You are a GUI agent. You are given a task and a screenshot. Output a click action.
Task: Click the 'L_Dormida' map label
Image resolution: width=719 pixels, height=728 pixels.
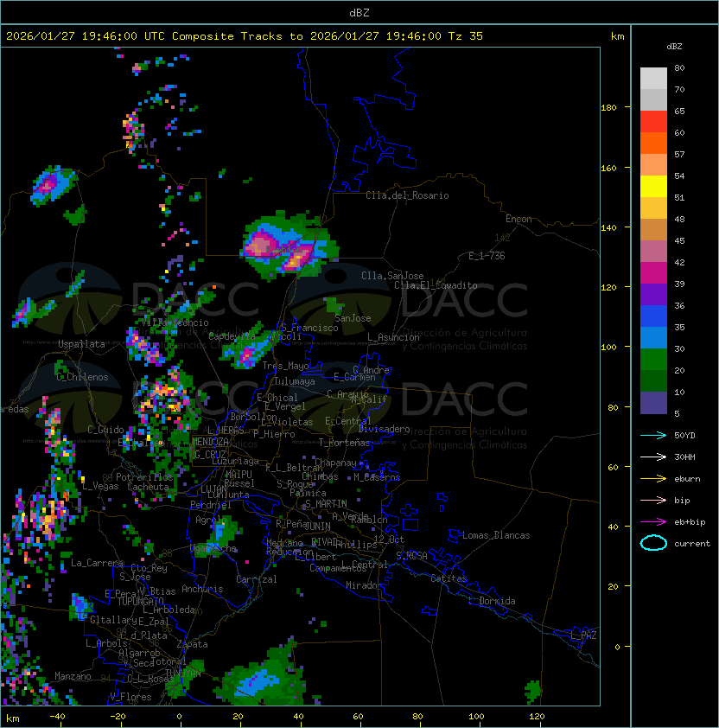click(492, 601)
